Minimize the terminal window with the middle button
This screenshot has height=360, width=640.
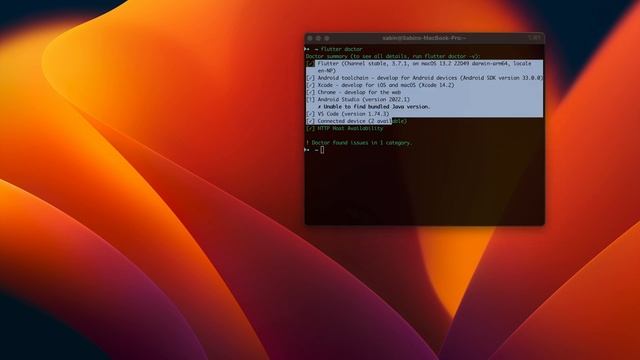pyautogui.click(x=318, y=38)
